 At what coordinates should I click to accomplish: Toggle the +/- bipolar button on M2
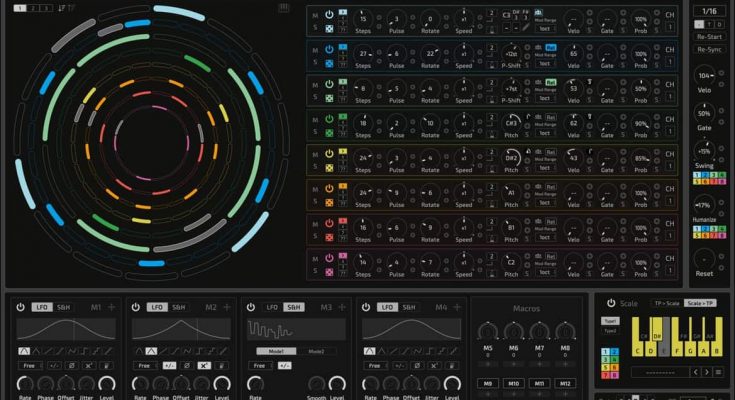pos(169,366)
